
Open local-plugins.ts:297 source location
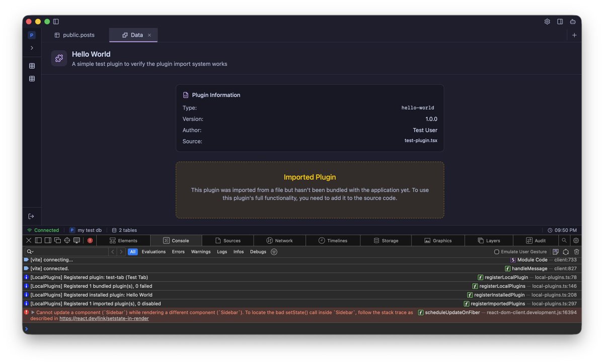tap(554, 304)
